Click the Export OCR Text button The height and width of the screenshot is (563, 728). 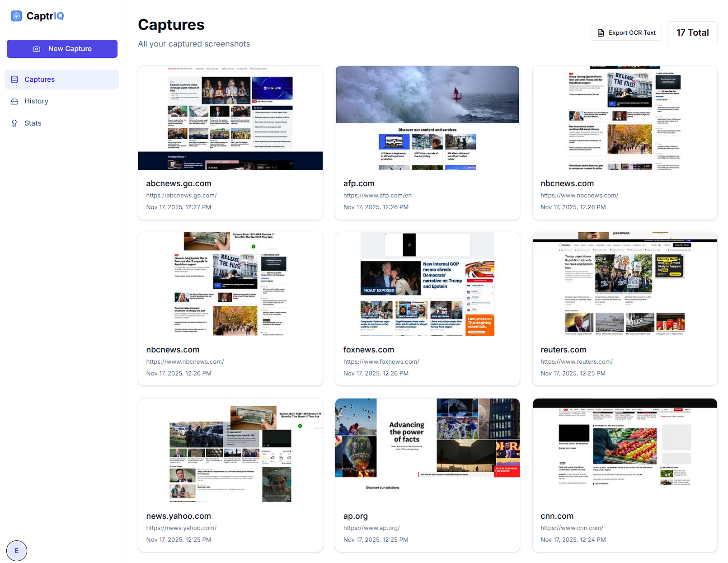(626, 33)
